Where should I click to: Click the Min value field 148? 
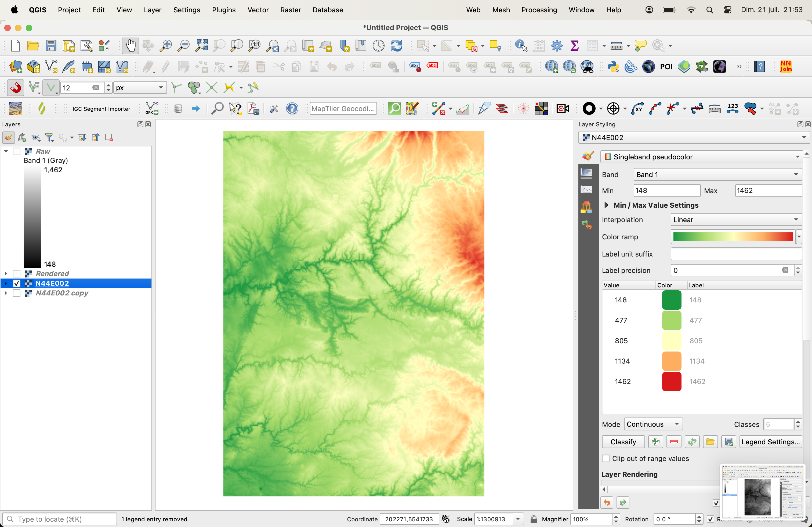tap(667, 191)
